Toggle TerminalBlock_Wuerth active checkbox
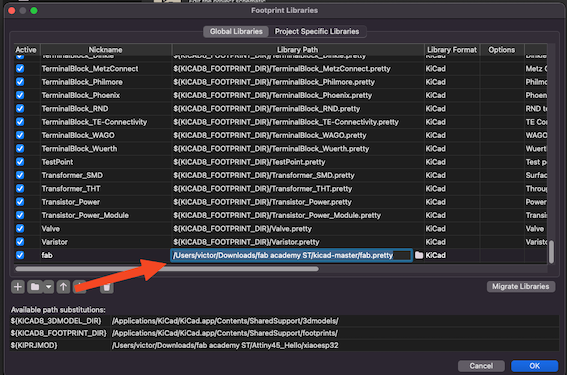Screen dimensions: 567x375 coord(20,149)
